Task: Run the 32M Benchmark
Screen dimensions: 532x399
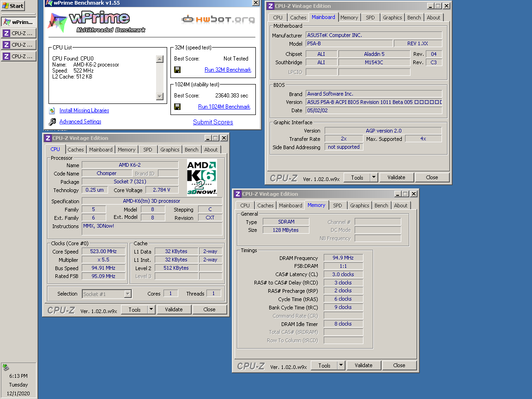Action: (228, 70)
